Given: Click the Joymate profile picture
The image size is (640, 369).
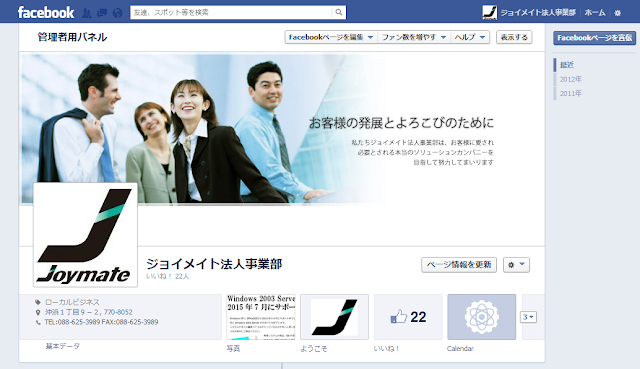Looking at the screenshot, I should (85, 235).
